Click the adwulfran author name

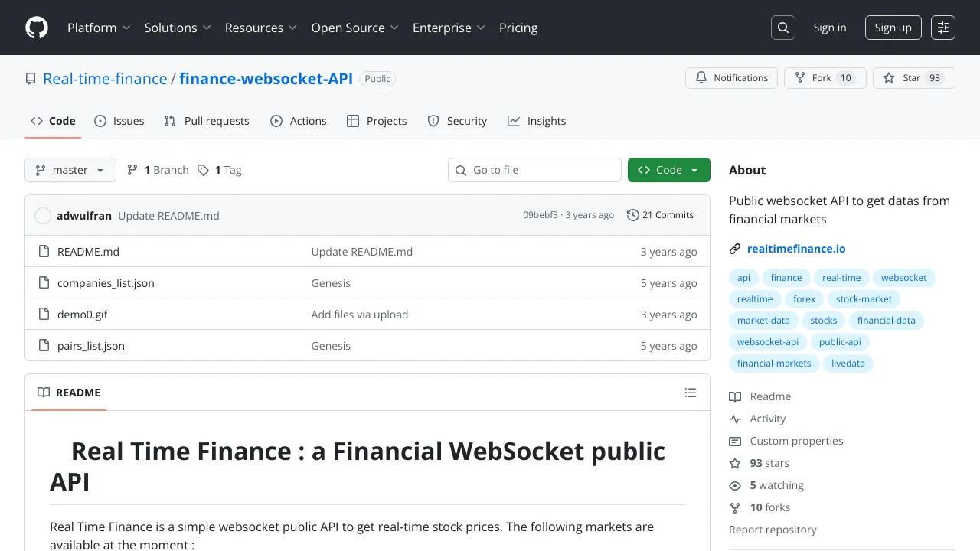84,216
